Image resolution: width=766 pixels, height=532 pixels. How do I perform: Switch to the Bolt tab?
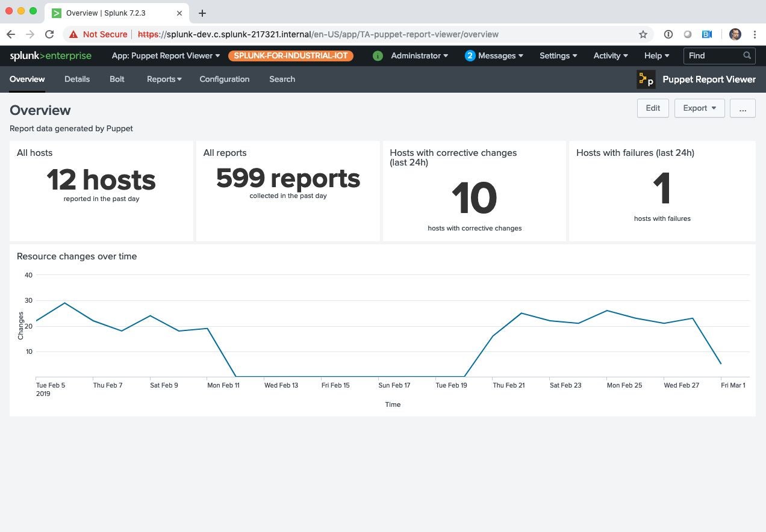click(x=117, y=79)
